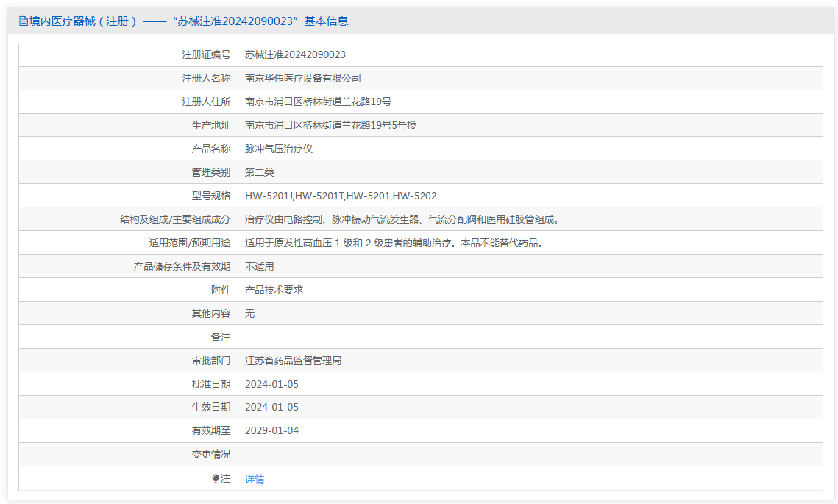838x504 pixels.
Task: Click the 有效期至 label
Action: [x=210, y=430]
